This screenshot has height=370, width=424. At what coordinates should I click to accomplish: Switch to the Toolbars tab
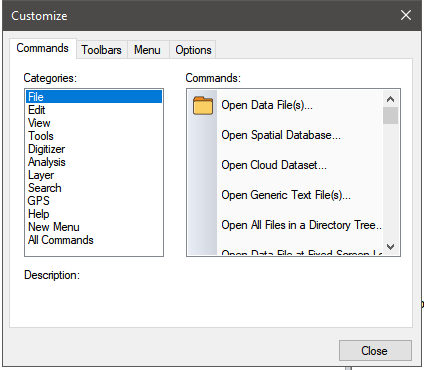coord(102,50)
